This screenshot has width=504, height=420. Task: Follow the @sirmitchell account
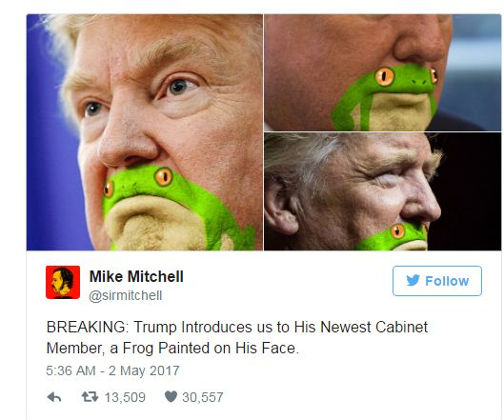point(437,281)
